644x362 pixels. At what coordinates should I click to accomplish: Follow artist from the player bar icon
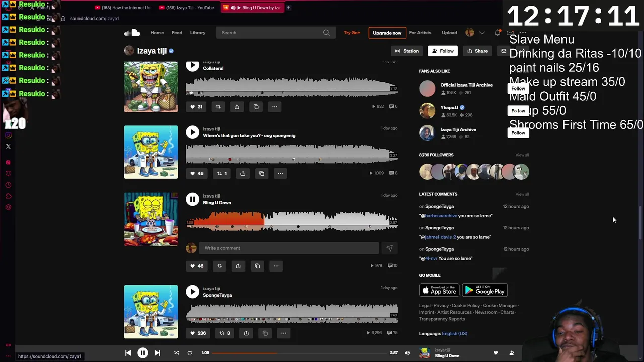tap(512, 353)
